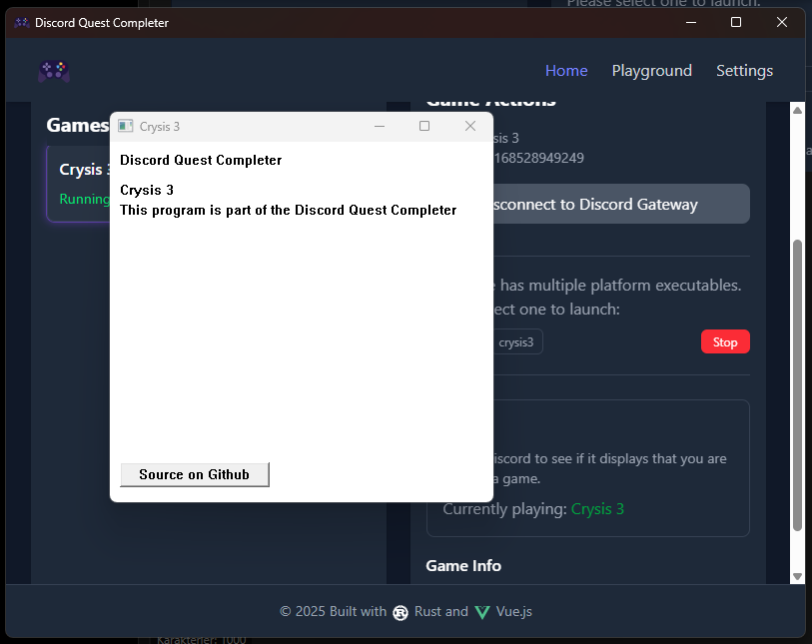Click the Crysis 3 window title icon
The image size is (812, 644).
[x=125, y=126]
